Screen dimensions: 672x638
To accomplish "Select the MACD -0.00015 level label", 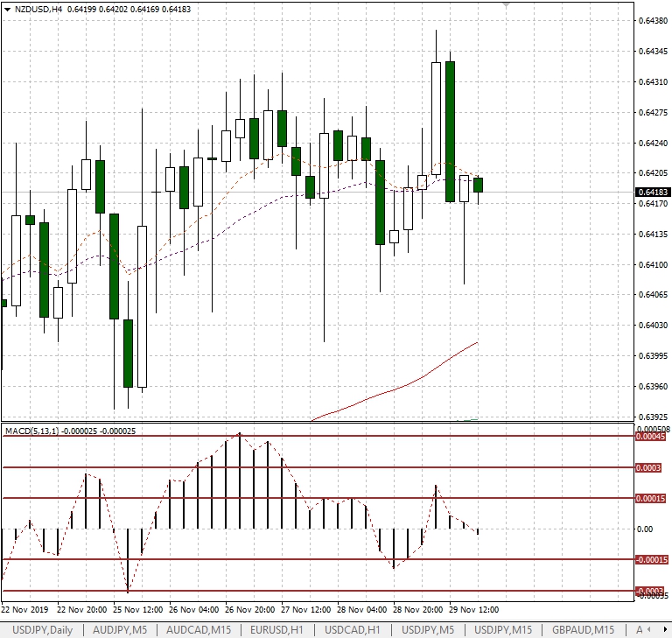I will point(651,560).
